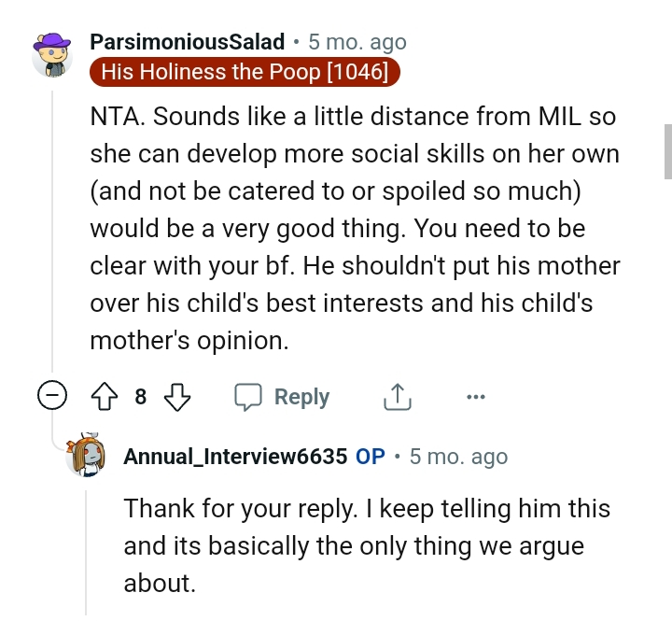Click the share icon under the comment
The width and height of the screenshot is (672, 621).
click(397, 398)
